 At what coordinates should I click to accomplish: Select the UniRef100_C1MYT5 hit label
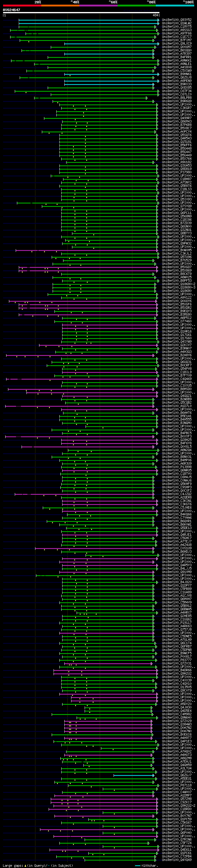[x=177, y=27]
